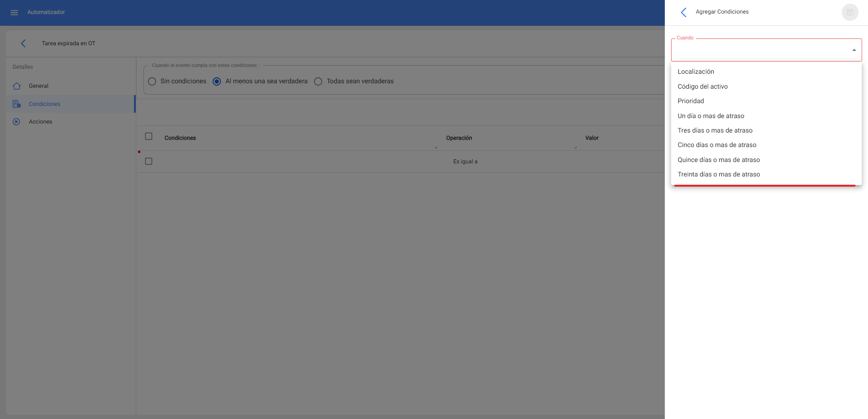Check the checkbox in the Es igual a row

coord(148,162)
